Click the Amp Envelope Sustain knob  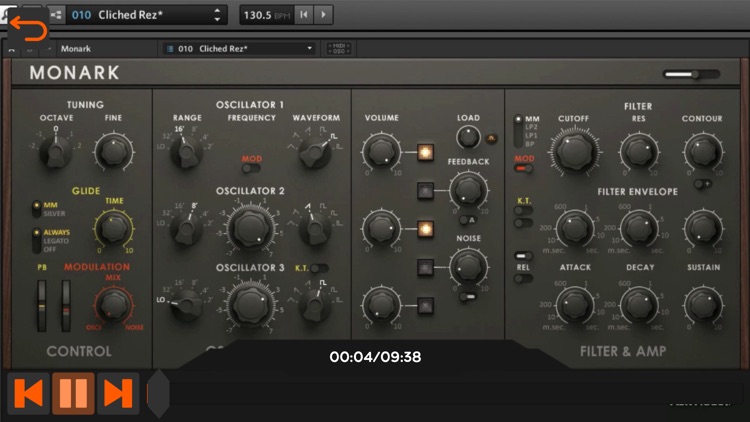tap(703, 305)
